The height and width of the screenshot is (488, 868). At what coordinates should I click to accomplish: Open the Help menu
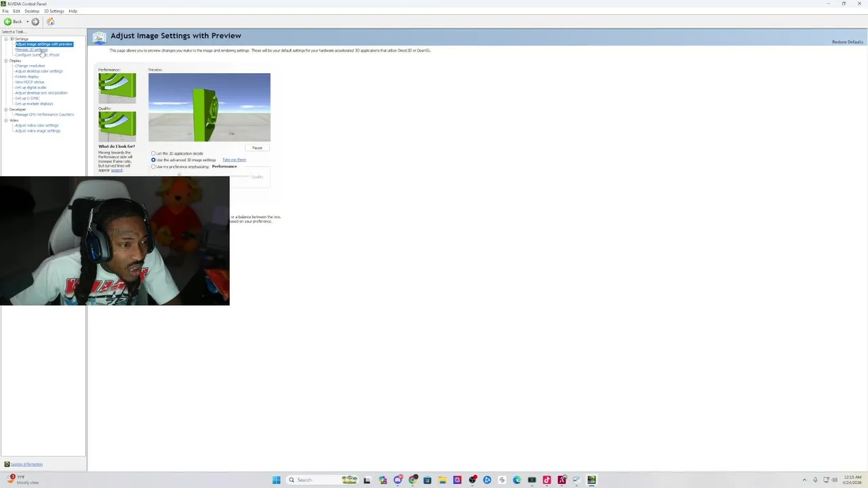tap(73, 11)
